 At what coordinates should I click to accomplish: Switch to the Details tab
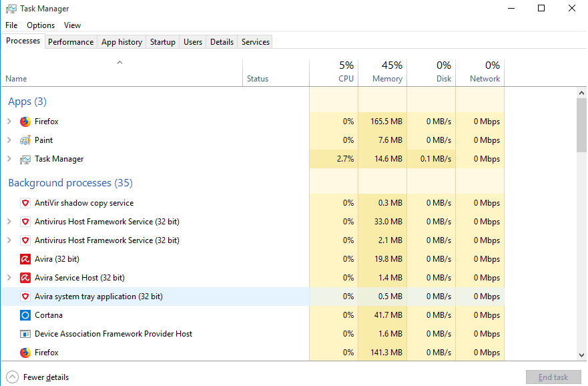point(222,42)
